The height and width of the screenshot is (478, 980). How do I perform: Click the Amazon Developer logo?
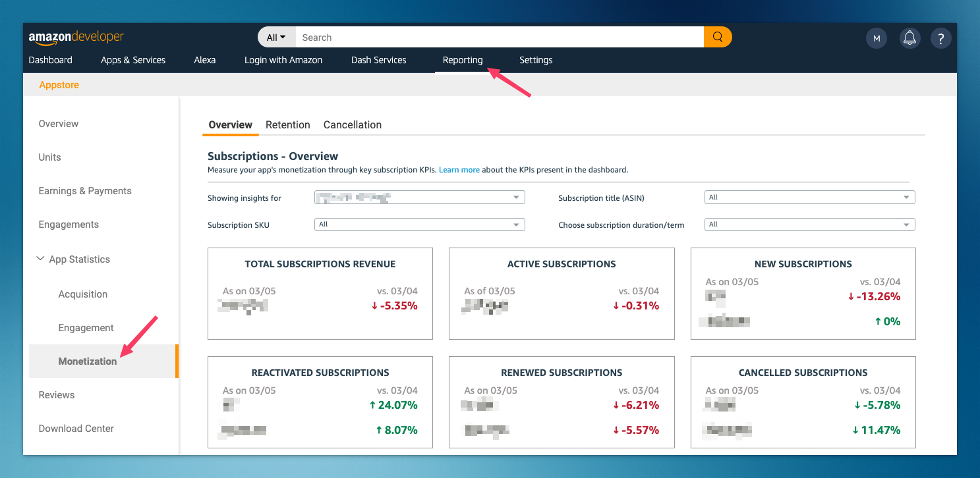point(76,38)
